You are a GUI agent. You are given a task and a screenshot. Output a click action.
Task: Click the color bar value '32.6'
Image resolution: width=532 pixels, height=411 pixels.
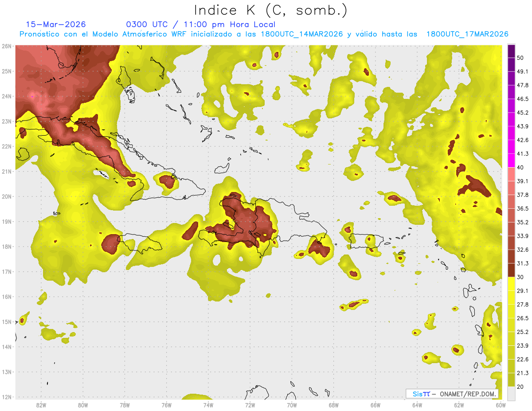tap(522, 250)
